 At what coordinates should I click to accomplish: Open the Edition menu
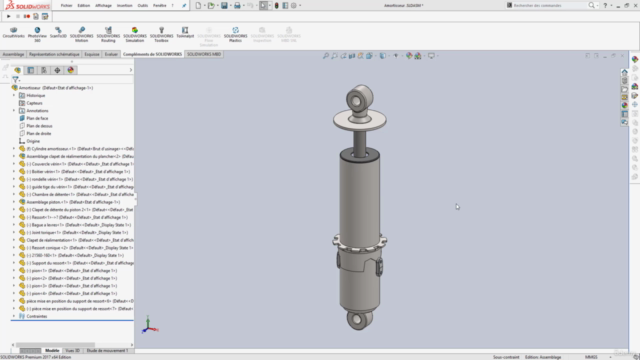[83, 5]
